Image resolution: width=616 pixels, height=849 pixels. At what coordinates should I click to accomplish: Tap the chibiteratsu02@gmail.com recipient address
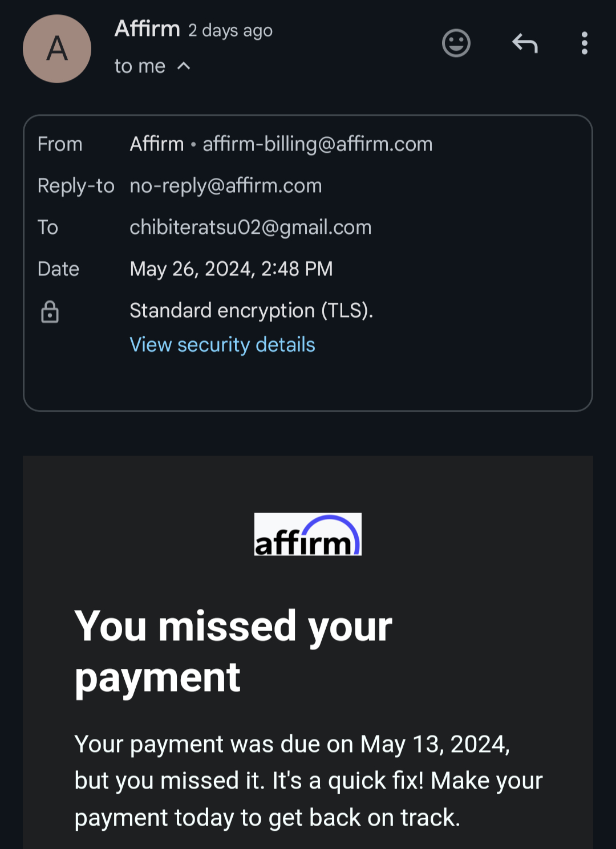click(250, 228)
